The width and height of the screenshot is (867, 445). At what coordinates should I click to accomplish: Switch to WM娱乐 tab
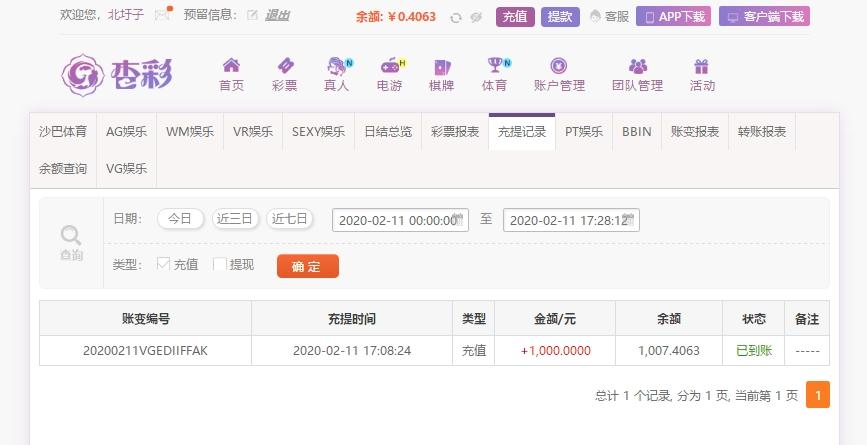coord(190,132)
